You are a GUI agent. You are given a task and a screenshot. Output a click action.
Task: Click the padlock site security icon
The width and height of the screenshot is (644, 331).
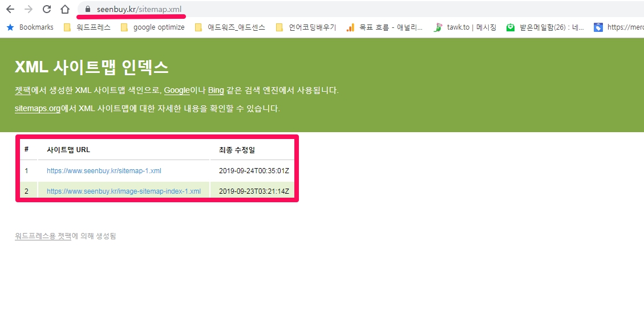[x=87, y=9]
